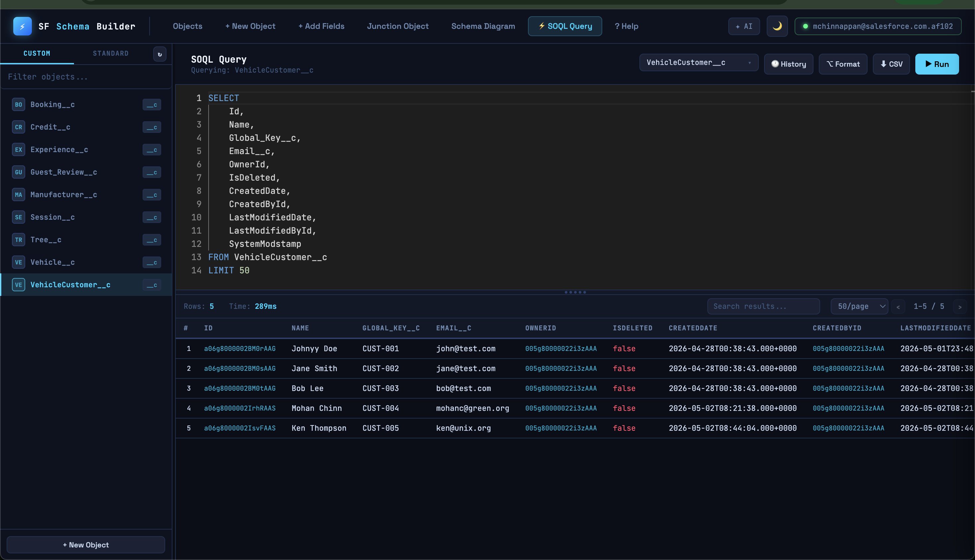Click the Search results input field

[763, 307]
